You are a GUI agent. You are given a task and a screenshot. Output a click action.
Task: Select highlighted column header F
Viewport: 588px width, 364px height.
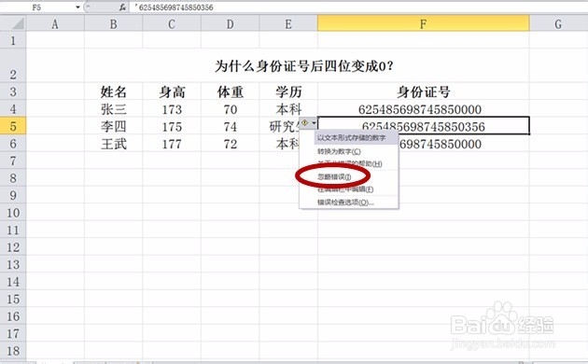424,23
